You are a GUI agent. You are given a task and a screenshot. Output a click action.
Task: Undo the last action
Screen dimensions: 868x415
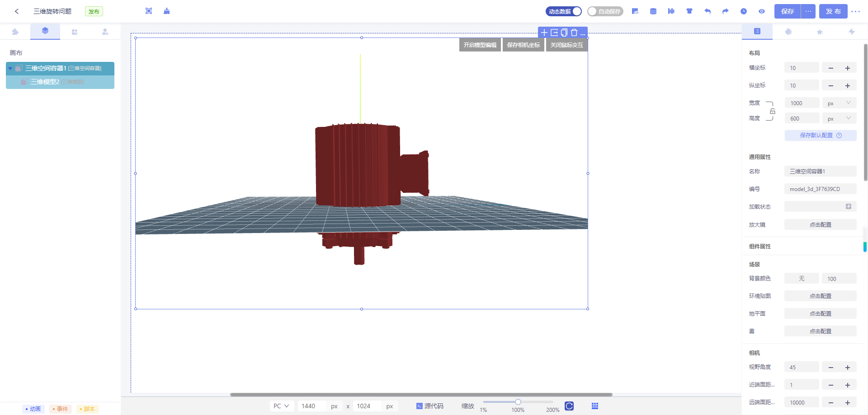coord(708,11)
